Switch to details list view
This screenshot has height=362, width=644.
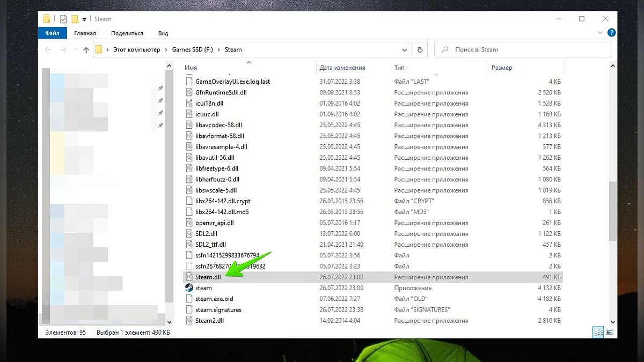click(598, 333)
